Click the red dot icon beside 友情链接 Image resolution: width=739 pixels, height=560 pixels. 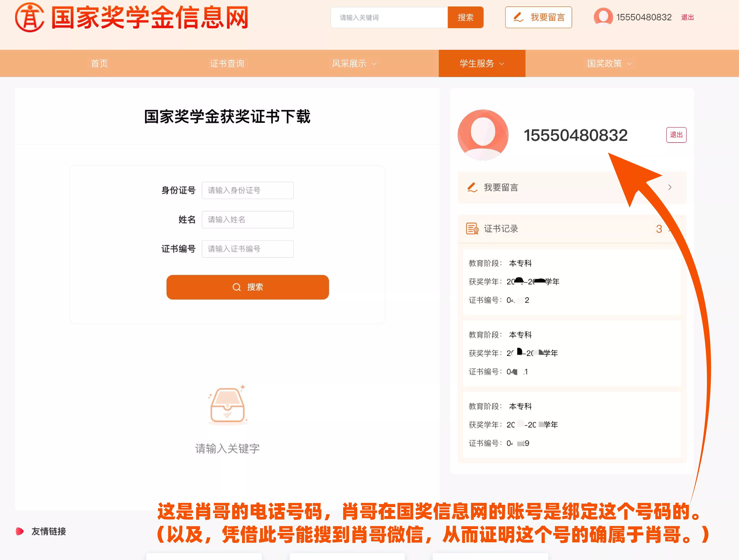point(20,531)
